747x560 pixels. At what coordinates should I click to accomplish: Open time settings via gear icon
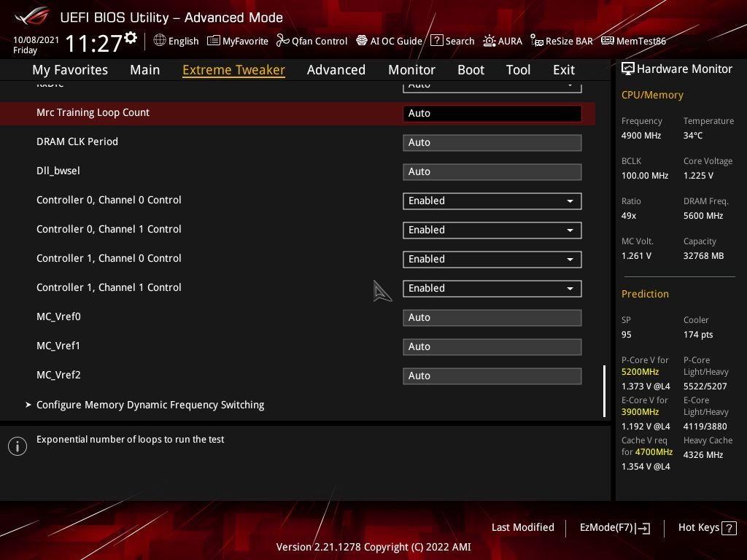131,38
